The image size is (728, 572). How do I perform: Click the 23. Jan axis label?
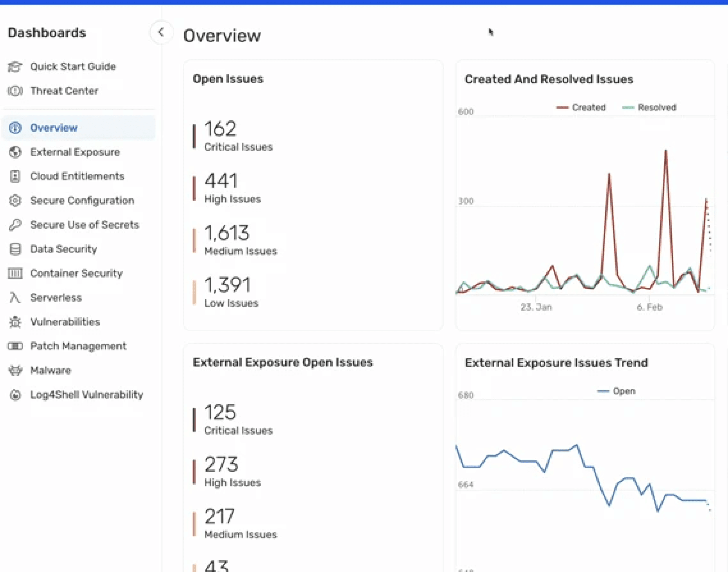(536, 307)
